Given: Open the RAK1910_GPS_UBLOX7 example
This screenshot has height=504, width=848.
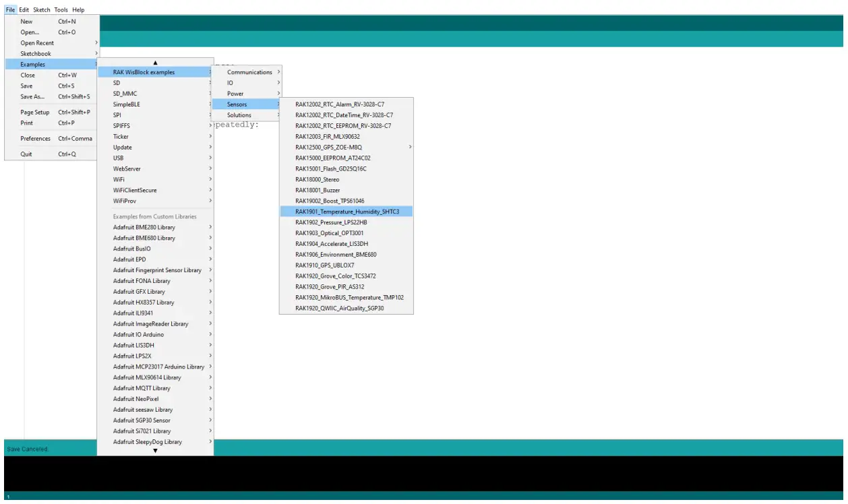Looking at the screenshot, I should click(346, 265).
